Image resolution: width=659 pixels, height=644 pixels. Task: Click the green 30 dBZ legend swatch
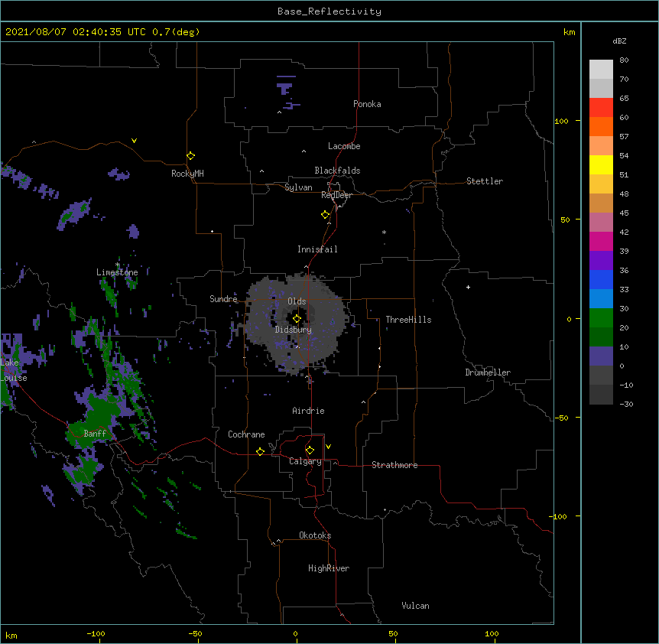pyautogui.click(x=601, y=318)
